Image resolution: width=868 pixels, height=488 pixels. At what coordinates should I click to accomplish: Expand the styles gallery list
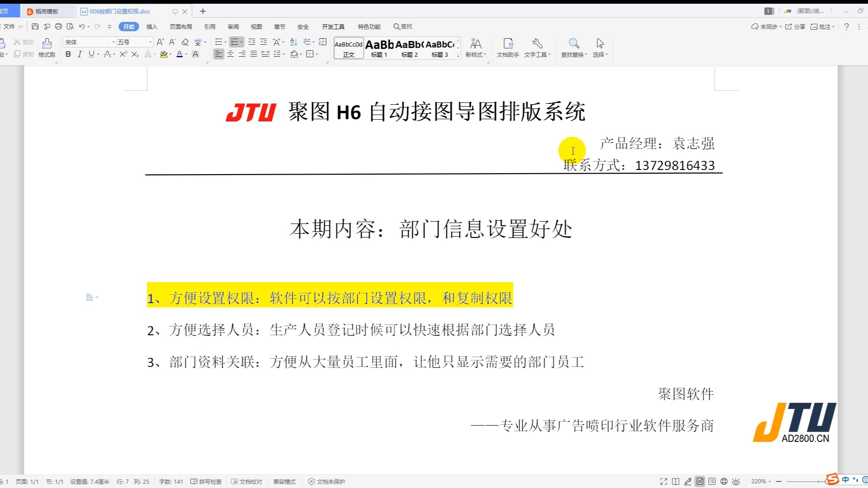point(458,55)
